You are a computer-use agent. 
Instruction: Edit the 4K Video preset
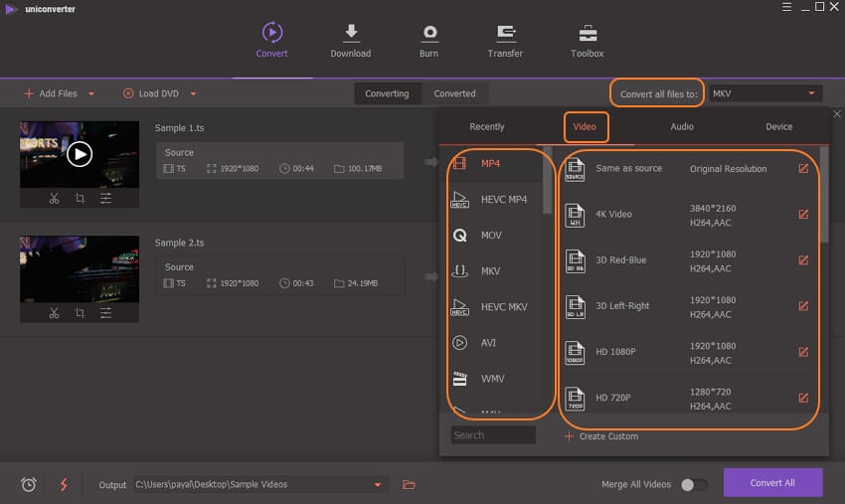[803, 215]
